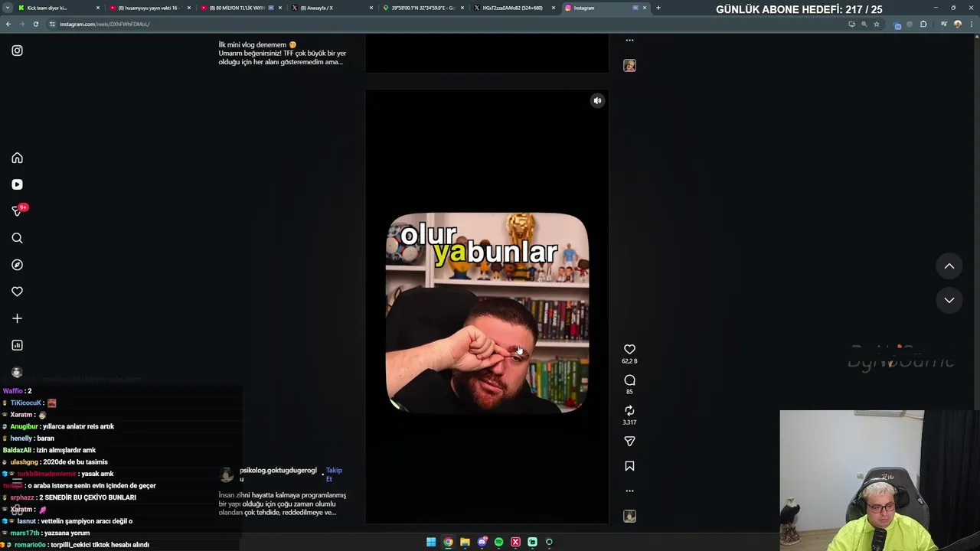Viewport: 980px width, 551px height.
Task: Repost the reel via the repost icon
Action: [629, 411]
